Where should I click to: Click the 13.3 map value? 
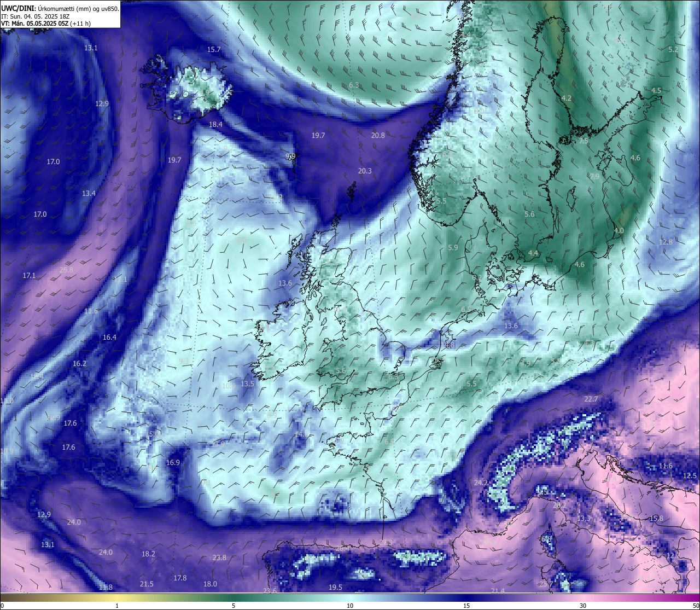[x=585, y=519]
